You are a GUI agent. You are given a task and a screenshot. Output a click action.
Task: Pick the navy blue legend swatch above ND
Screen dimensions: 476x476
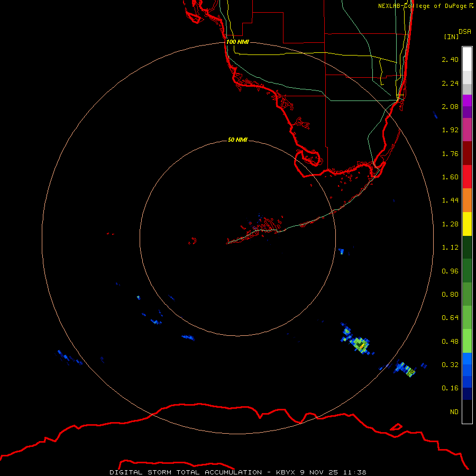pyautogui.click(x=467, y=394)
